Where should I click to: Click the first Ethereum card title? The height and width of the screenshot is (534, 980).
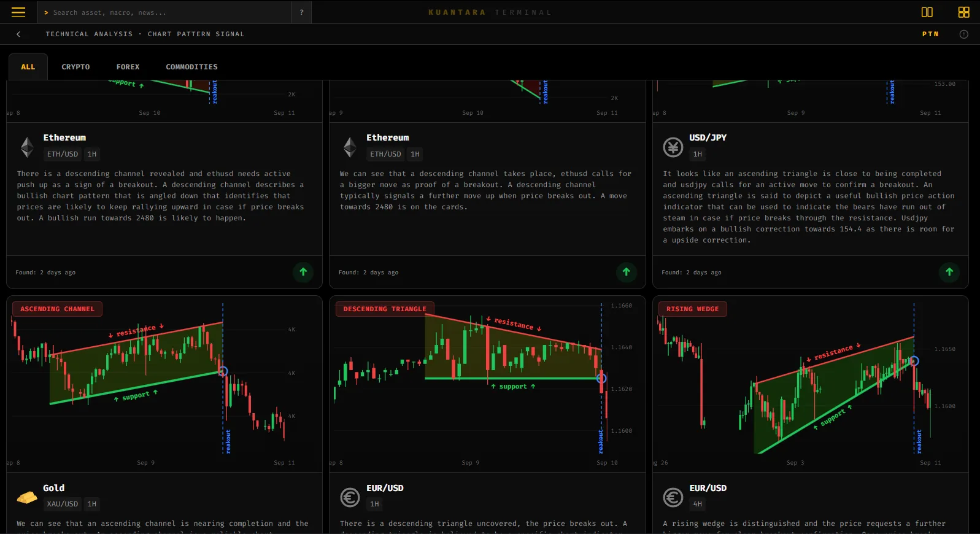click(x=64, y=137)
